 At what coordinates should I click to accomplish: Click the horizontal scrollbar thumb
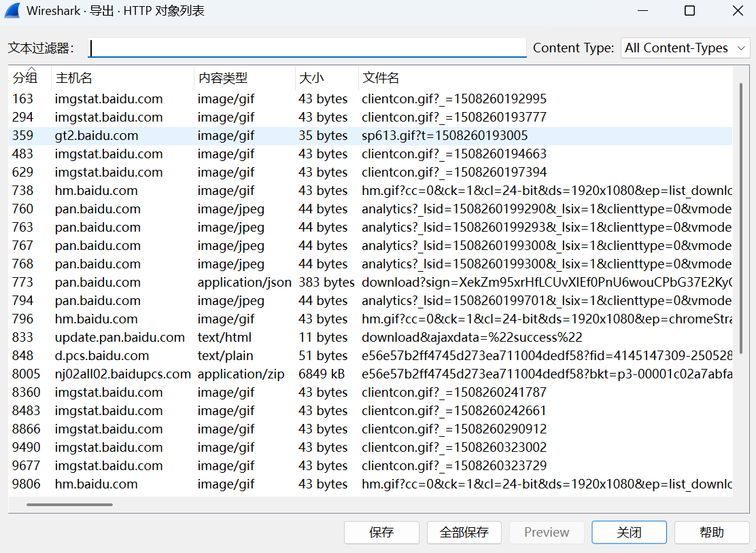[70, 505]
